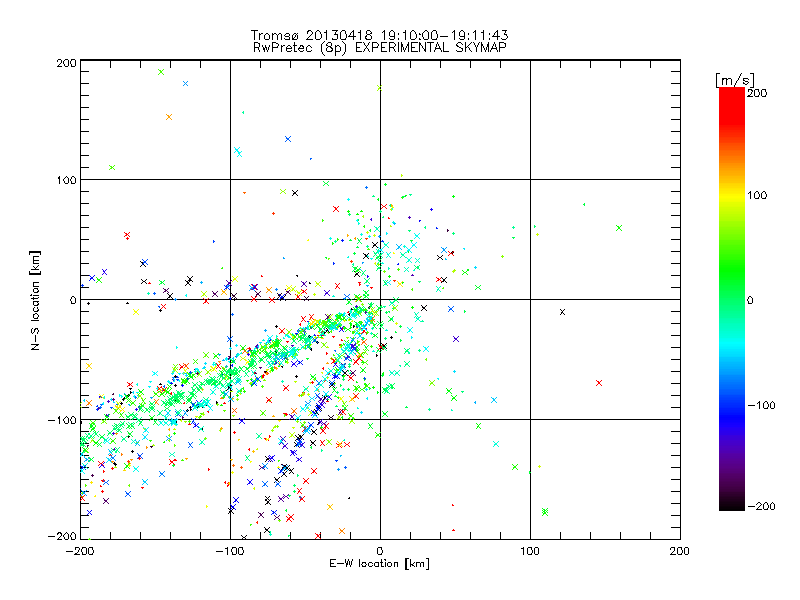
Task: Click the orange X marker in the top-left grid cell
Action: point(169,117)
